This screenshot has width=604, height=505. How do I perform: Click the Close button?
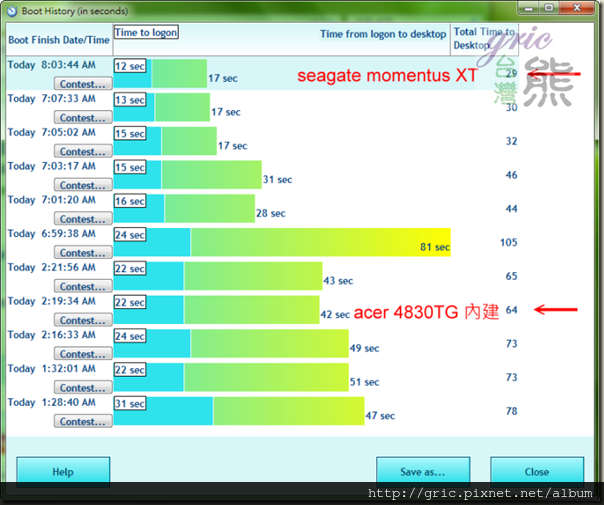click(x=537, y=470)
